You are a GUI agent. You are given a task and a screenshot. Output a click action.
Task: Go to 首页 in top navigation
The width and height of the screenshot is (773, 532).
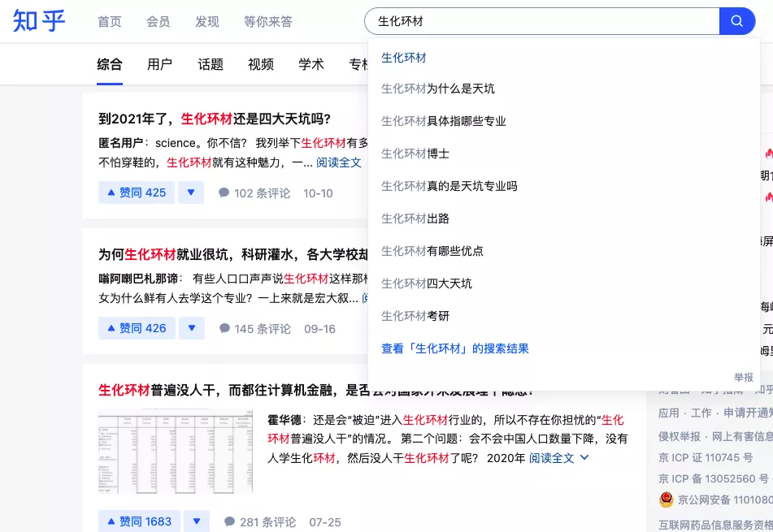(x=110, y=21)
